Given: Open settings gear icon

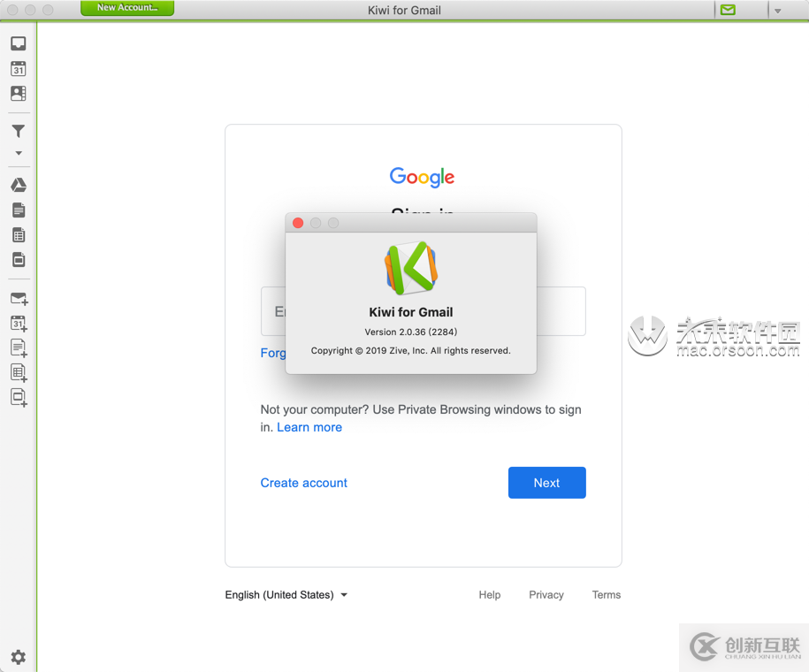Looking at the screenshot, I should [18, 657].
